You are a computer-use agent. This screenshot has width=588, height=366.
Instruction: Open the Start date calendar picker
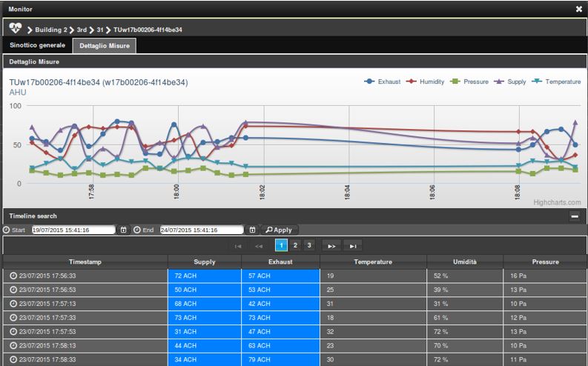(x=123, y=230)
